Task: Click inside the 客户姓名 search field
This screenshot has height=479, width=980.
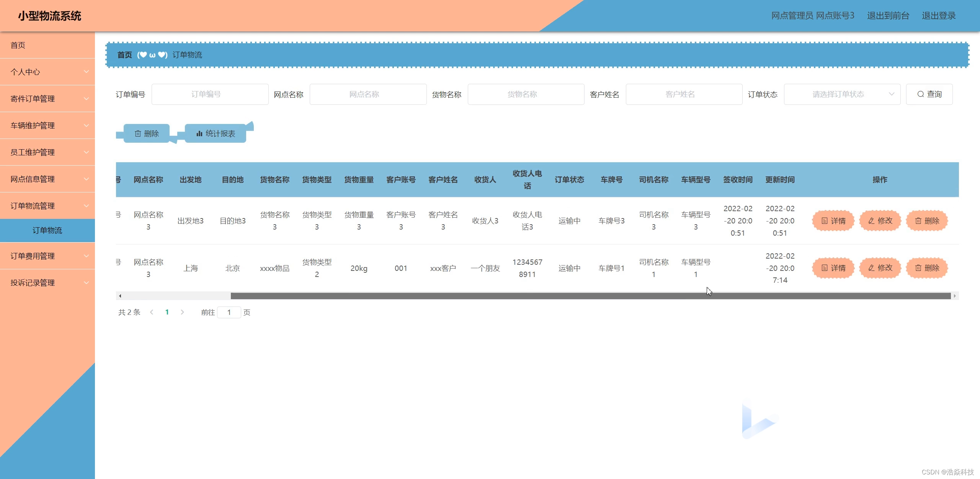Action: [684, 94]
